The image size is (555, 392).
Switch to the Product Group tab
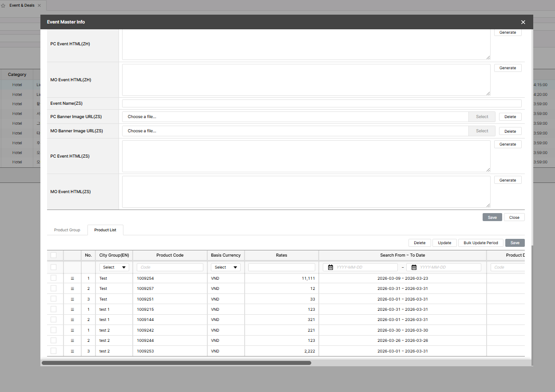pyautogui.click(x=67, y=230)
